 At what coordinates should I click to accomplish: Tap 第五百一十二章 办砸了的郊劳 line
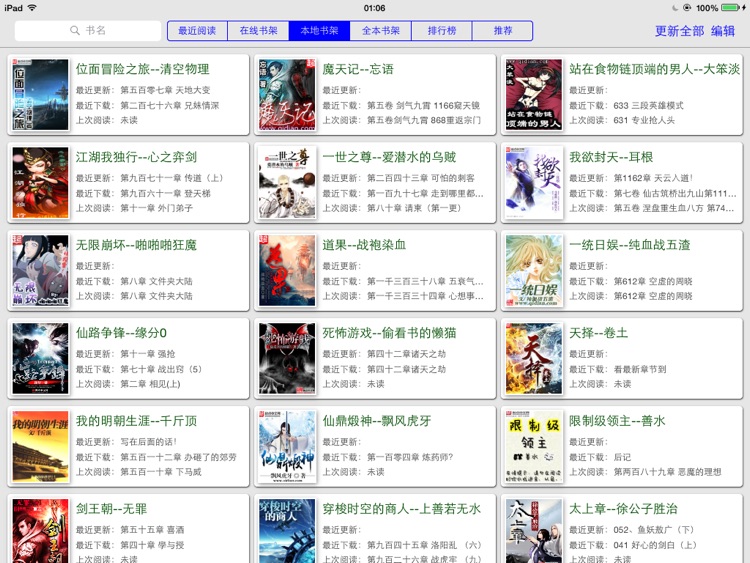[178, 457]
